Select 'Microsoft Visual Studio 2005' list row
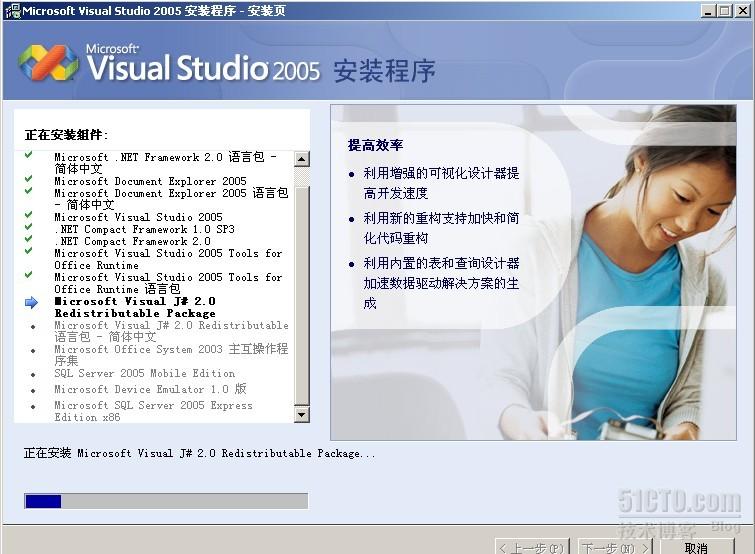This screenshot has height=554, width=755. 138,217
